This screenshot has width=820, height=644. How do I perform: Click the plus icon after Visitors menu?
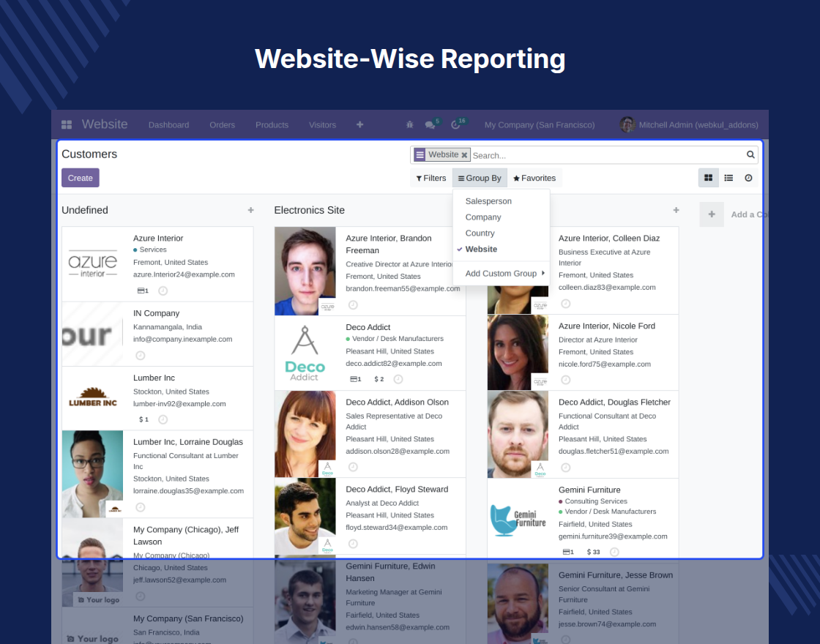(x=359, y=124)
